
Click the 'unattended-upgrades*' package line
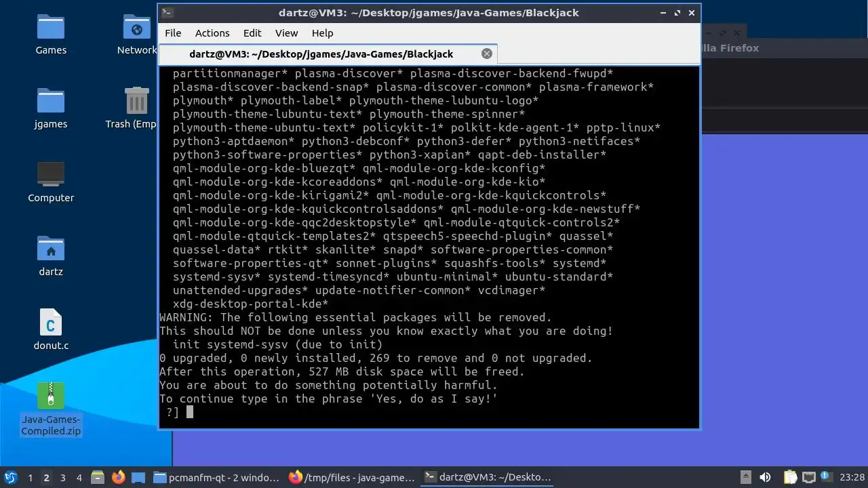click(359, 290)
